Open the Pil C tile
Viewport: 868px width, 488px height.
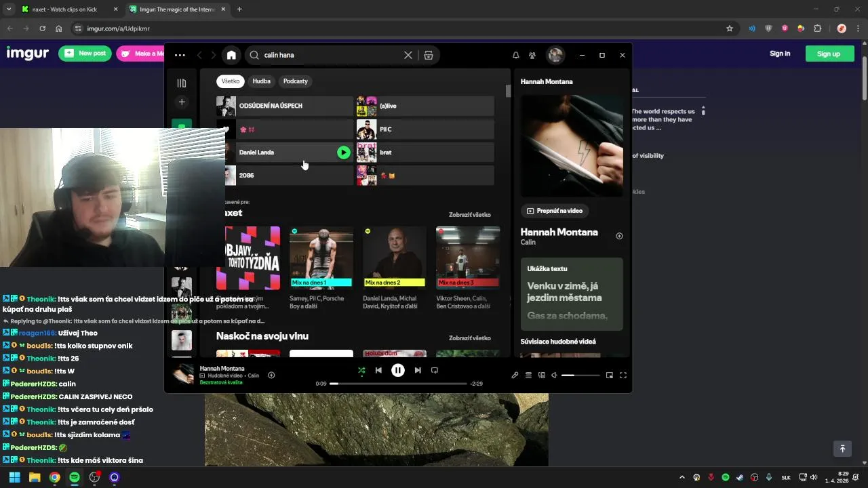tap(425, 129)
